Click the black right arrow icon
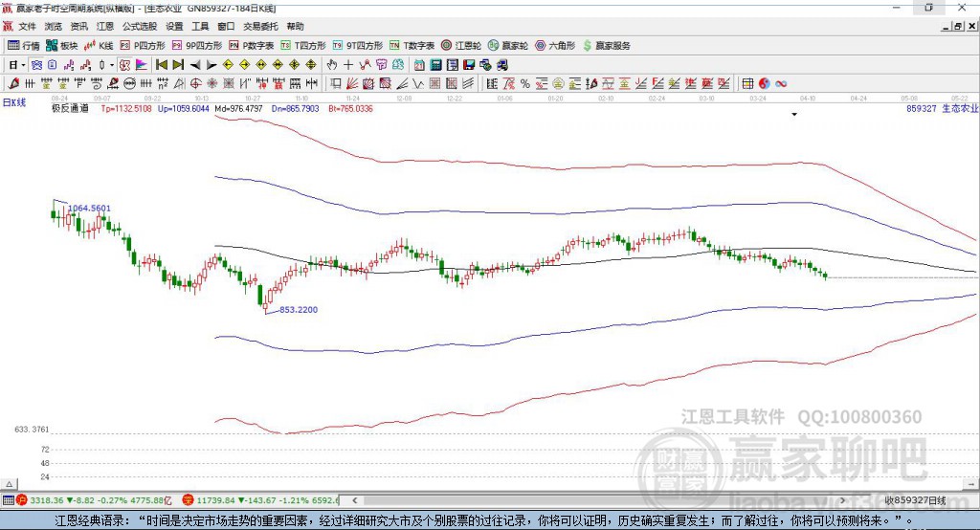Screen dimensions: 980x530 [212, 65]
